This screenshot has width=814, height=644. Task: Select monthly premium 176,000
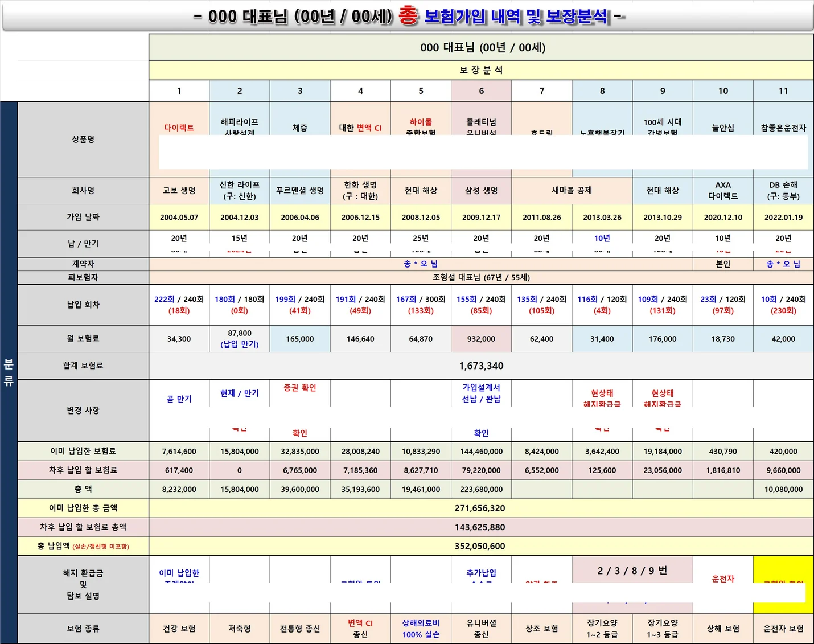tap(663, 339)
